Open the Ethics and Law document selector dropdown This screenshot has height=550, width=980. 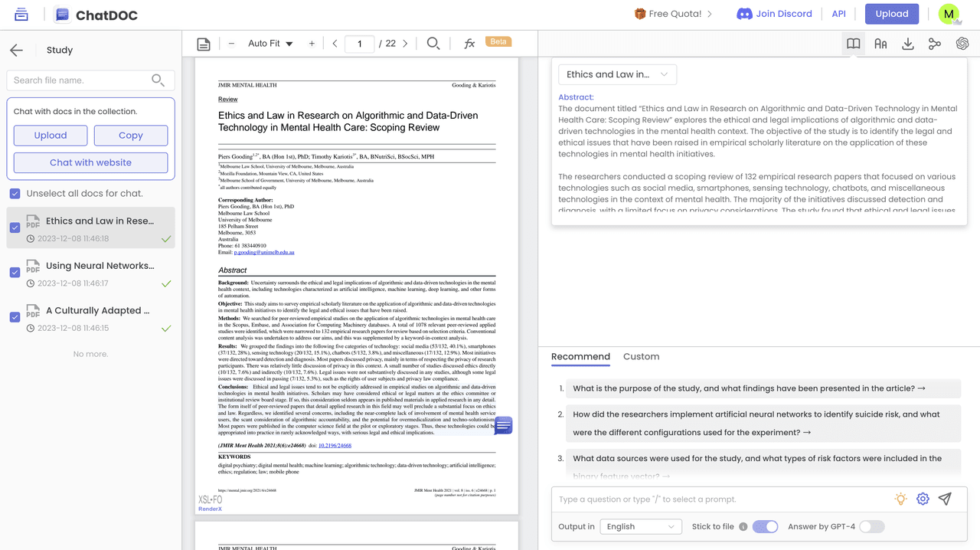pyautogui.click(x=617, y=74)
